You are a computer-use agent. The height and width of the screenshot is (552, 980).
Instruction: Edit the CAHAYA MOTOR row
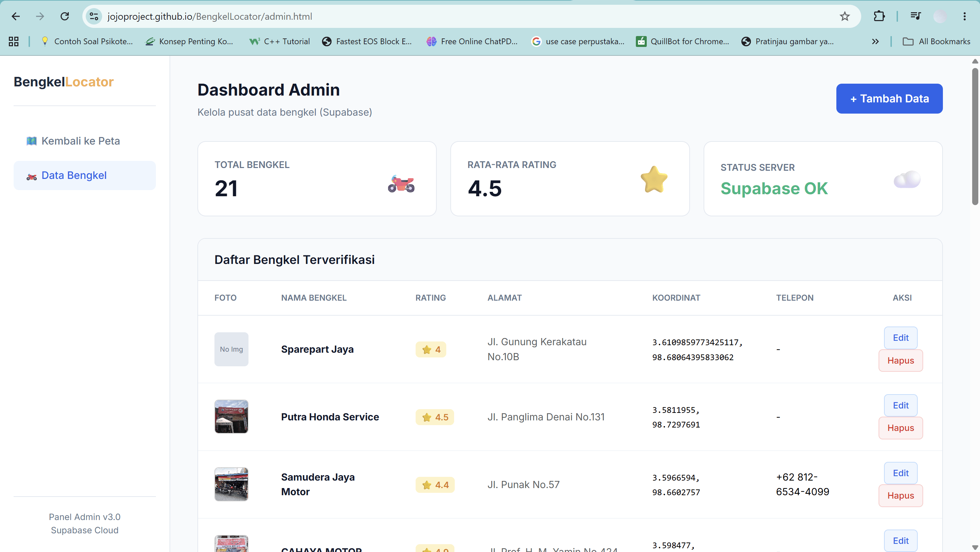(900, 540)
